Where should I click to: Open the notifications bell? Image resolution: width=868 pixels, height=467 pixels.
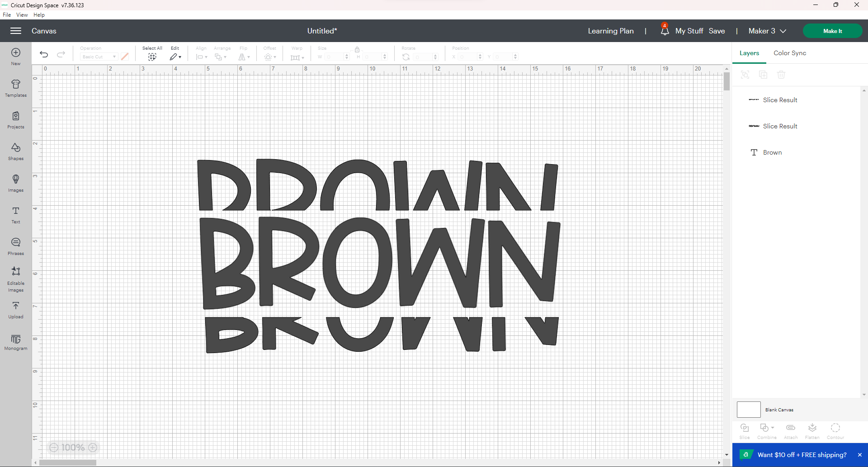pos(665,31)
